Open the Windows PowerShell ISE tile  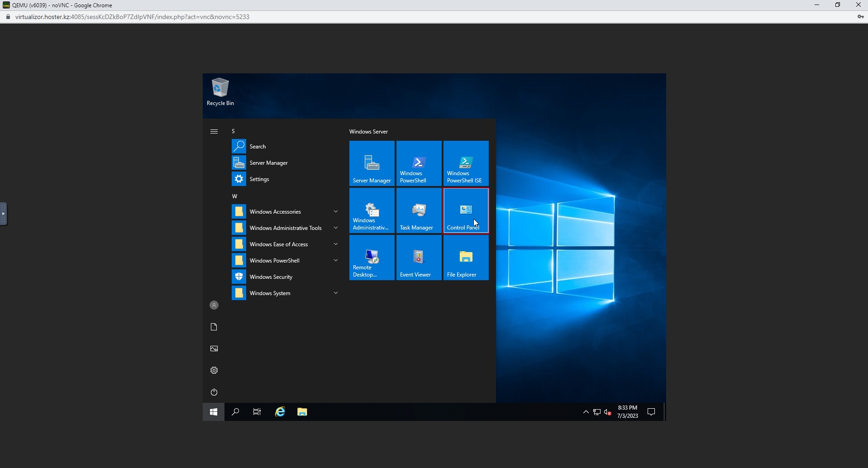(466, 163)
